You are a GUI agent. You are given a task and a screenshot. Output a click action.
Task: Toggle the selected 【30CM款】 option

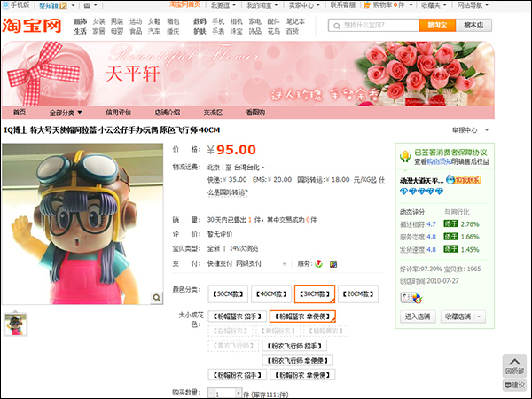(315, 293)
